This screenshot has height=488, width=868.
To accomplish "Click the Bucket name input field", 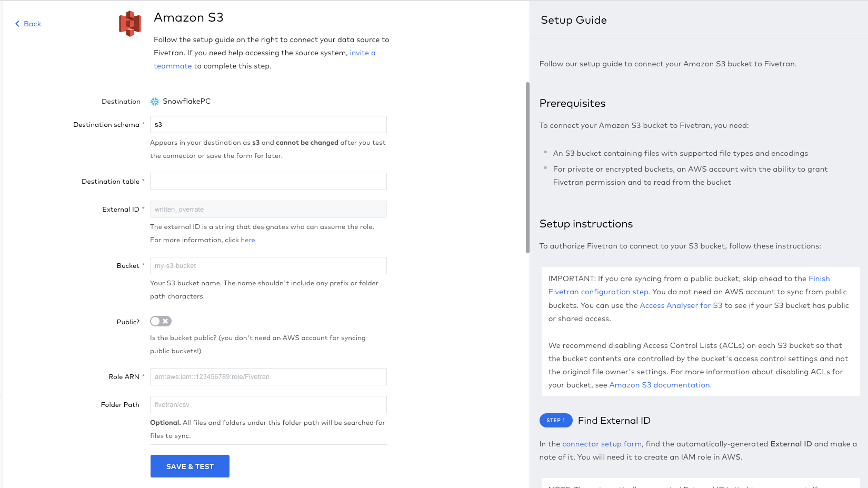I will 268,265.
